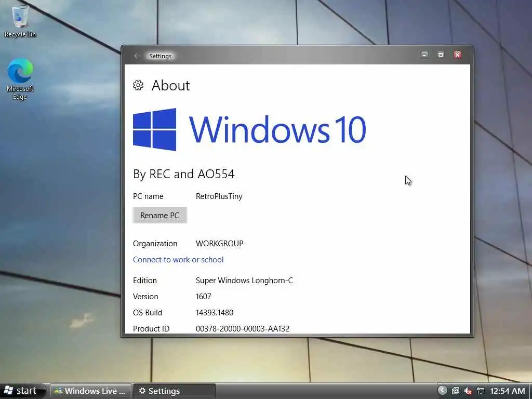Click the tray icon left of the volume icon
The height and width of the screenshot is (399, 532).
[455, 391]
